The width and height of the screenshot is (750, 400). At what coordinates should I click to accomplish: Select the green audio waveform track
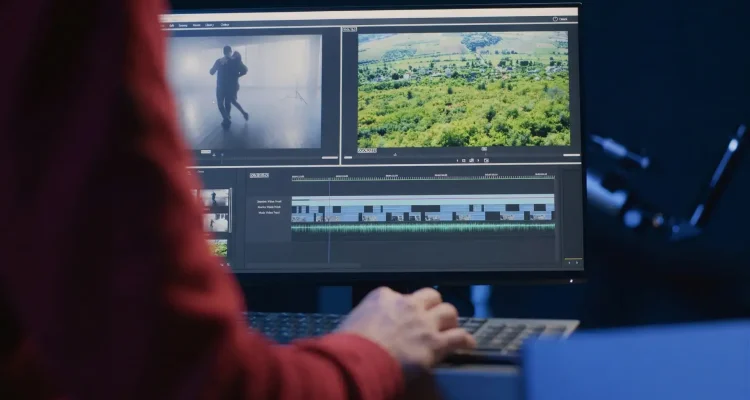423,228
